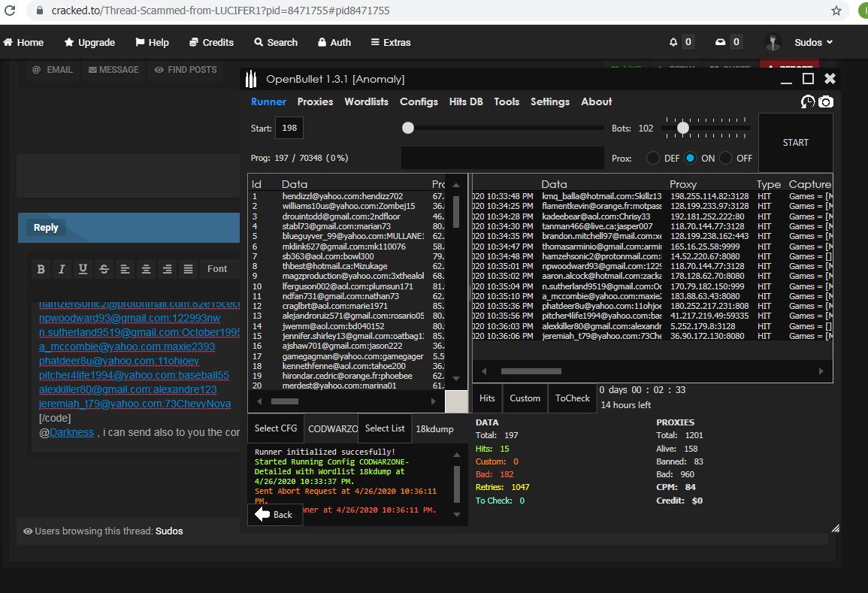The image size is (868, 593).
Task: Toggle italic formatting in reply editor
Action: pos(62,269)
